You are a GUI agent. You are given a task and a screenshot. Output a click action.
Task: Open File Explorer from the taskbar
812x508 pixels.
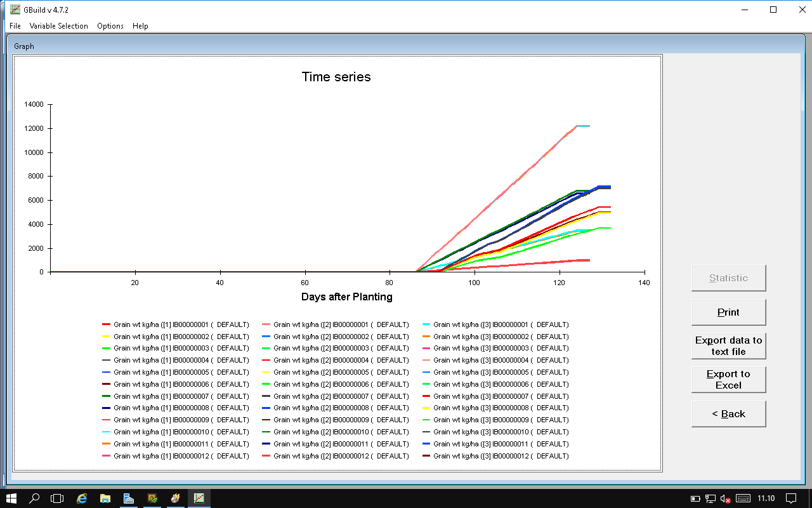(x=105, y=498)
